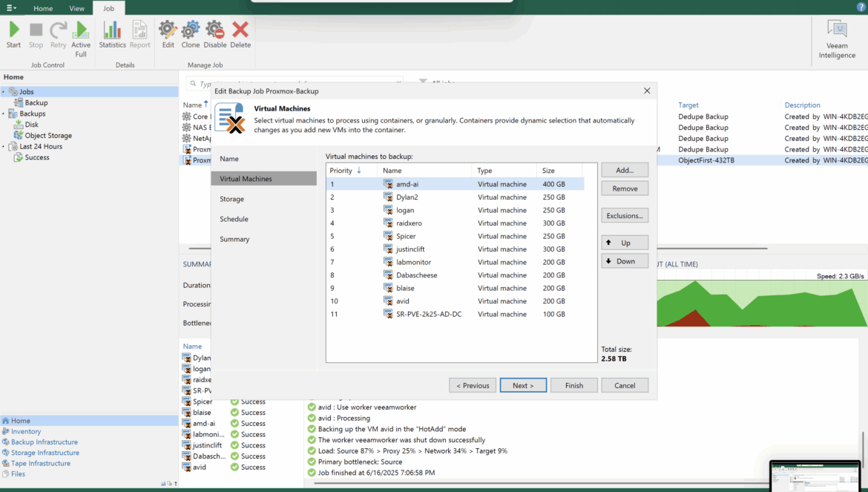Click Add... to add virtual machines
Screen dimensions: 868x492
coord(625,170)
